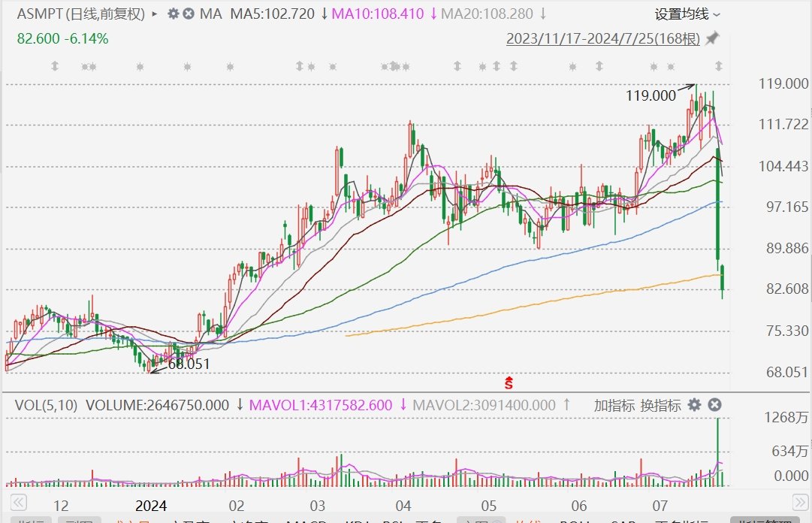Close the MA indicator overlay
Screen dimensions: 812x523
point(189,14)
